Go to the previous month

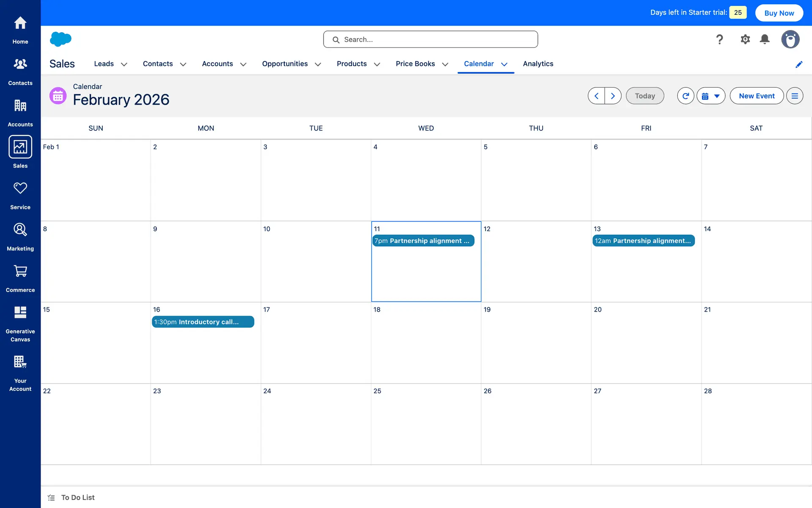(x=596, y=96)
